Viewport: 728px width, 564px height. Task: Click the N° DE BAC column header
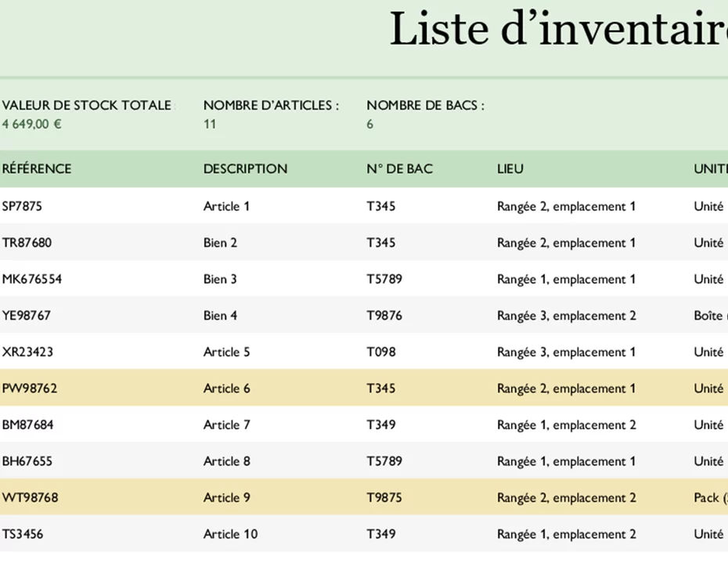399,168
